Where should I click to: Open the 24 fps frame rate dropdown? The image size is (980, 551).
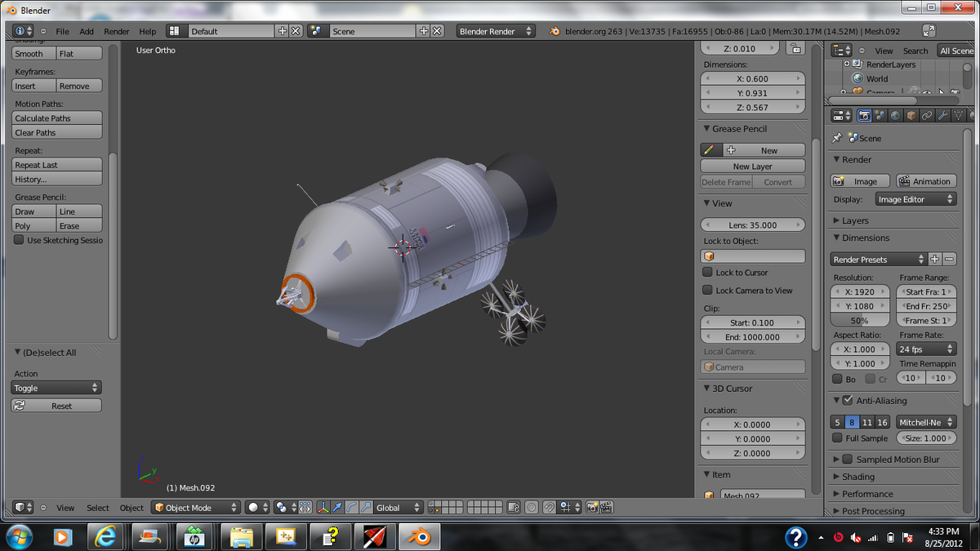[926, 349]
